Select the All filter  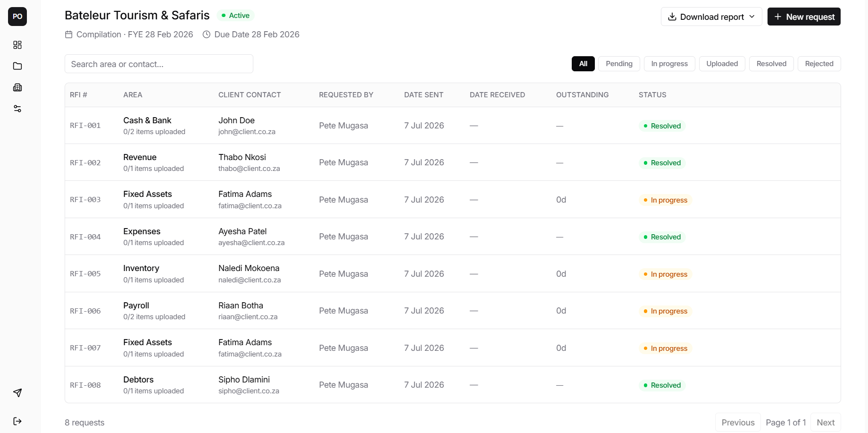click(583, 64)
